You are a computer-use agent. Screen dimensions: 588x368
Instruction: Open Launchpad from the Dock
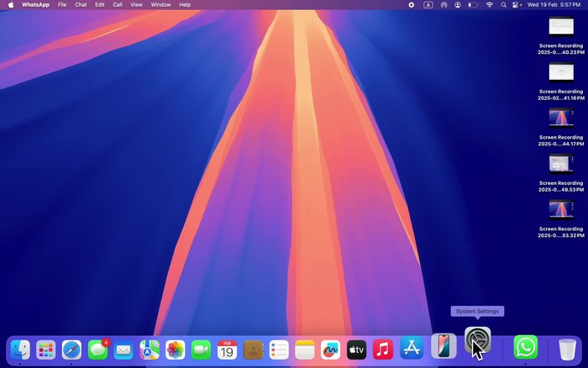[45, 349]
